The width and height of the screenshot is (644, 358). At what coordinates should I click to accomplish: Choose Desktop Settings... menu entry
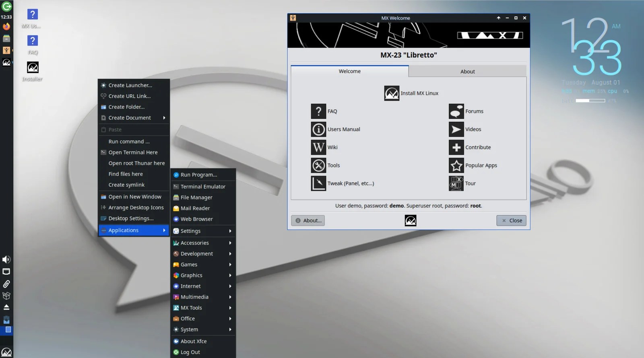click(x=134, y=218)
